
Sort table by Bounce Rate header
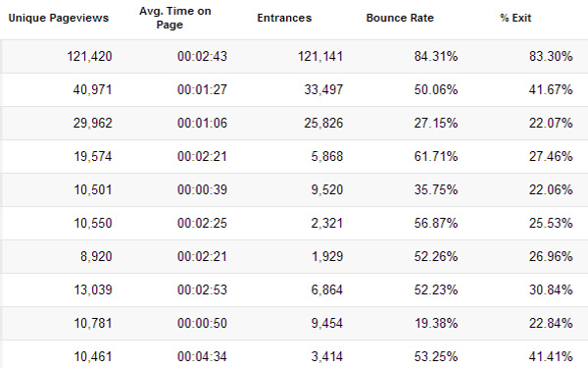400,18
